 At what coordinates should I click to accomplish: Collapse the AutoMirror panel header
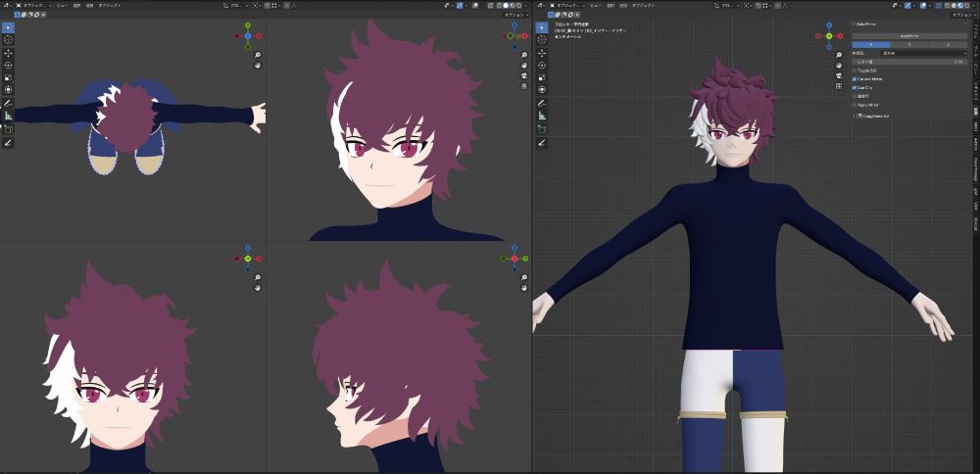[x=865, y=24]
